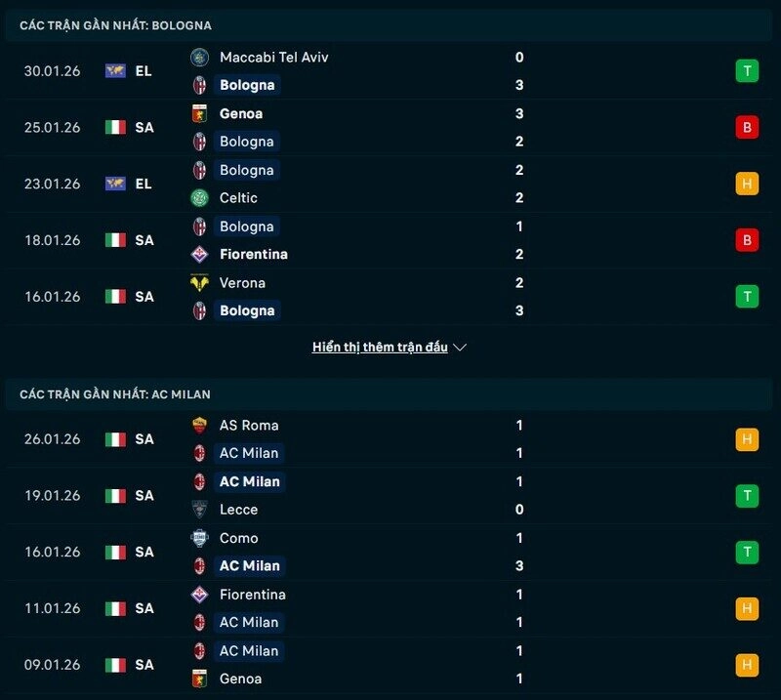Click the Lecce club crest
The image size is (781, 700).
point(201,510)
